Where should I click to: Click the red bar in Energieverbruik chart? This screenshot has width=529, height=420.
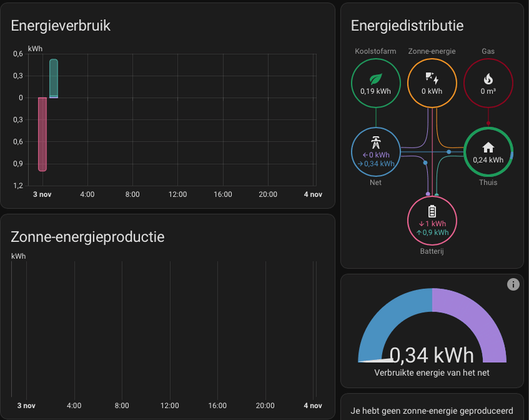tap(42, 134)
